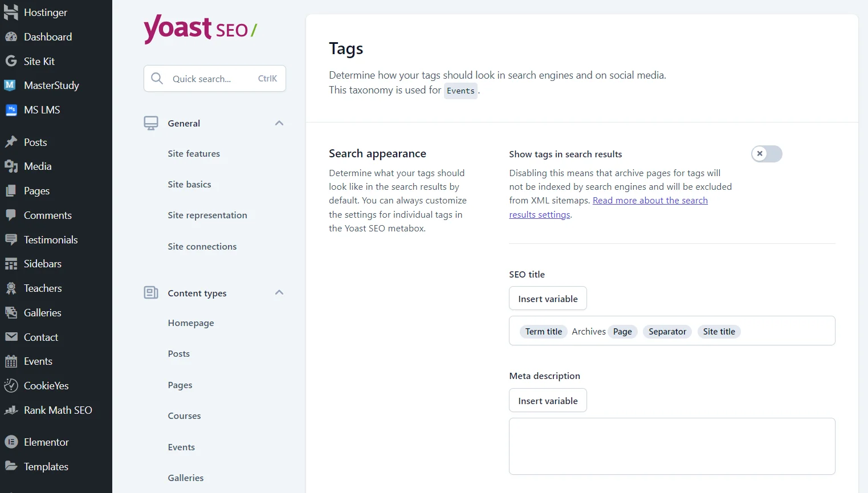
Task: Click the Pages icon in WordPress sidebar
Action: pos(11,190)
